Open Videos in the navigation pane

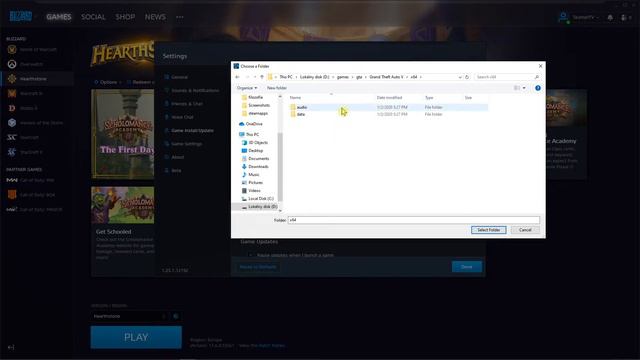(251, 191)
